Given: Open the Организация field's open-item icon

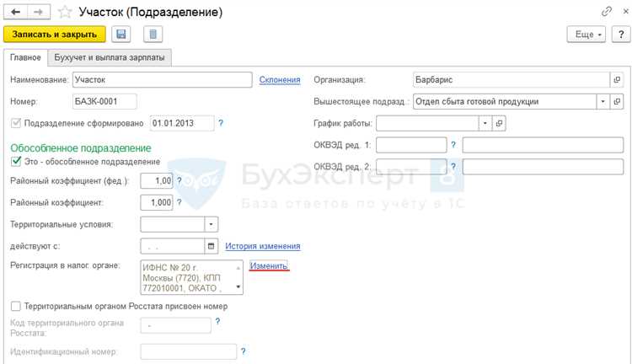Looking at the screenshot, I should coord(617,80).
